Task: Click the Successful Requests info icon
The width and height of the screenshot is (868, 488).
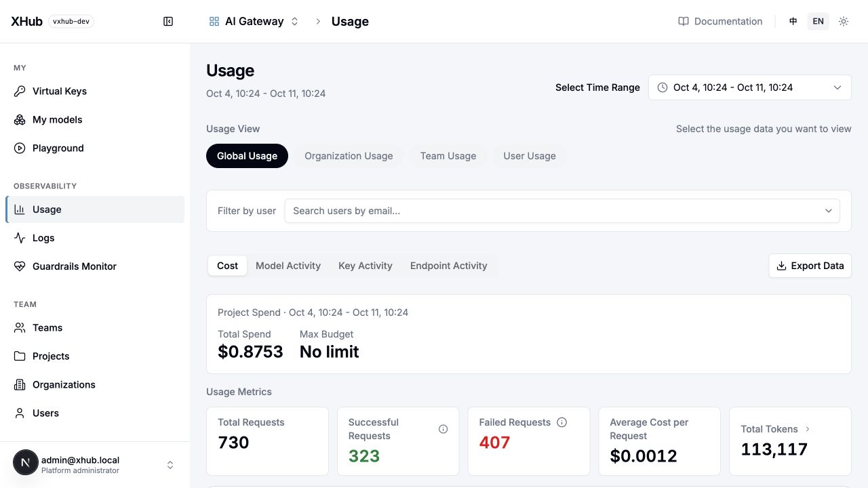Action: point(443,429)
